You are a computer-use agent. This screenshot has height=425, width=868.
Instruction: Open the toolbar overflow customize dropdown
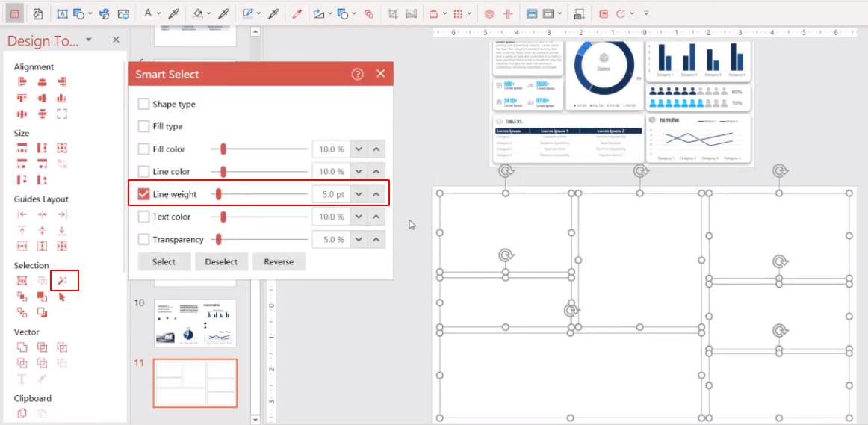pos(646,13)
